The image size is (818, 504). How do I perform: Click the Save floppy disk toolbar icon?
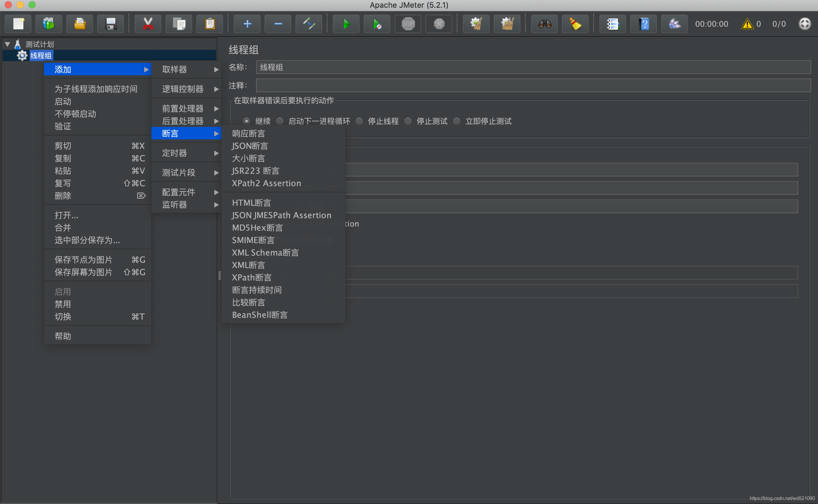coord(110,24)
